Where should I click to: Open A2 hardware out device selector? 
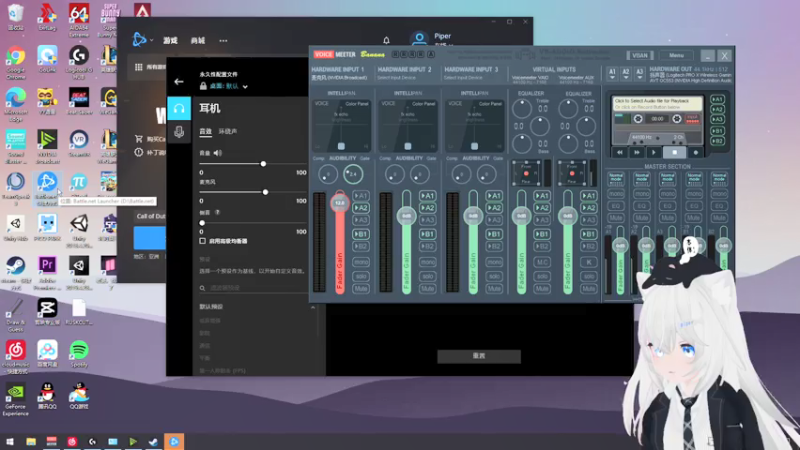(x=626, y=74)
